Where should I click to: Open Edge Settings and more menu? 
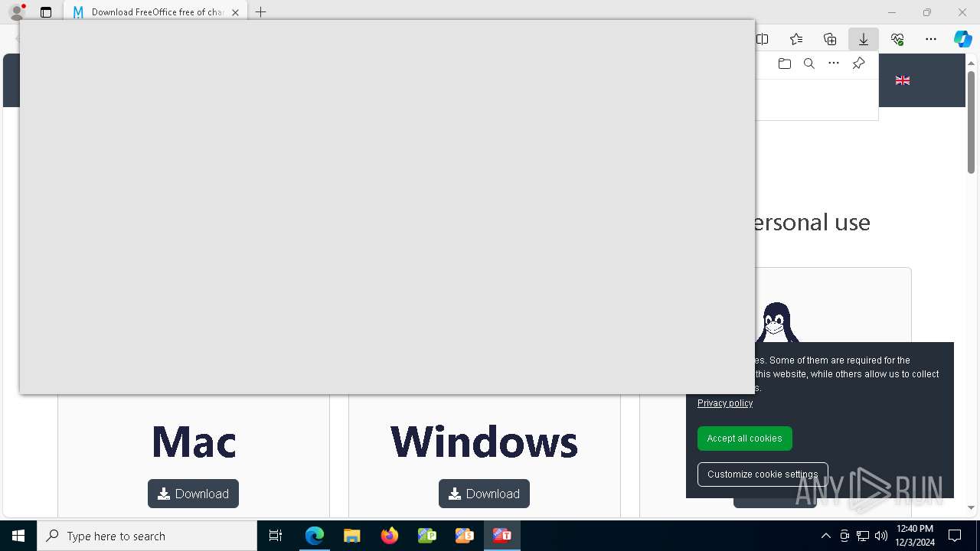pos(931,39)
